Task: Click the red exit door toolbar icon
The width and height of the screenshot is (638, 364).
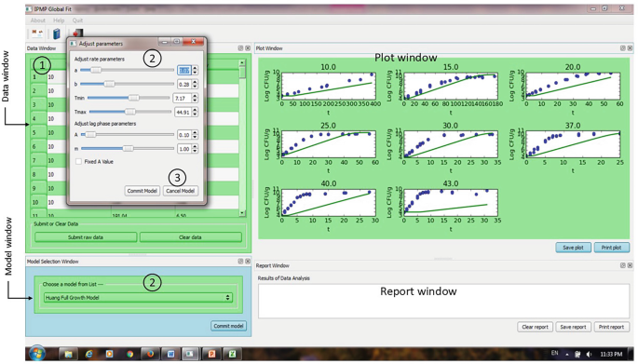Action: coord(77,33)
